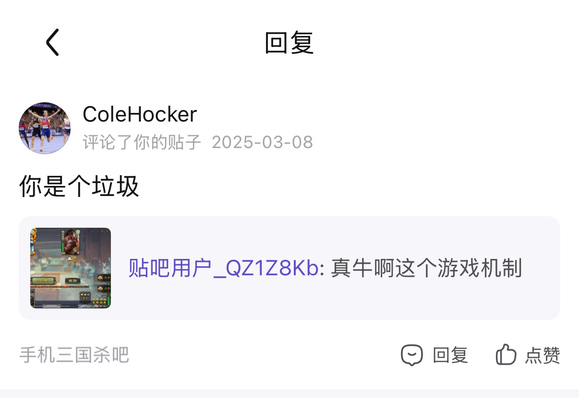Open ColeHocker's profile avatar
This screenshot has width=579, height=405.
[45, 128]
